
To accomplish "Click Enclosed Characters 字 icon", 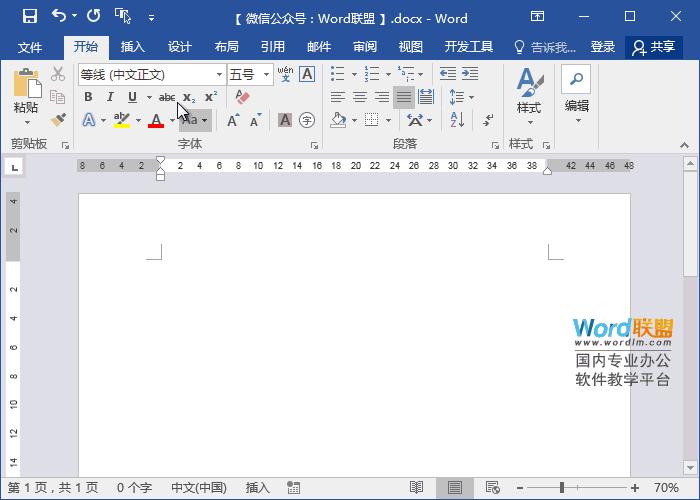I will (307, 120).
